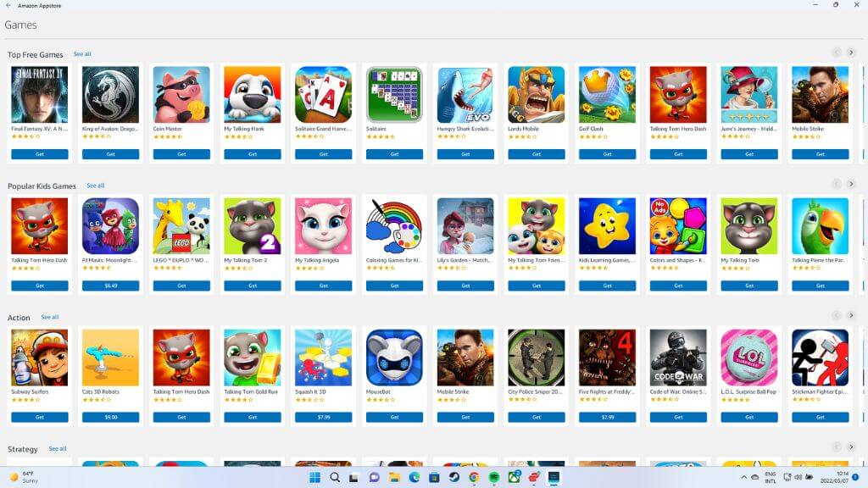Switch the ENG INTL input language
The width and height of the screenshot is (868, 488).
pos(770,477)
